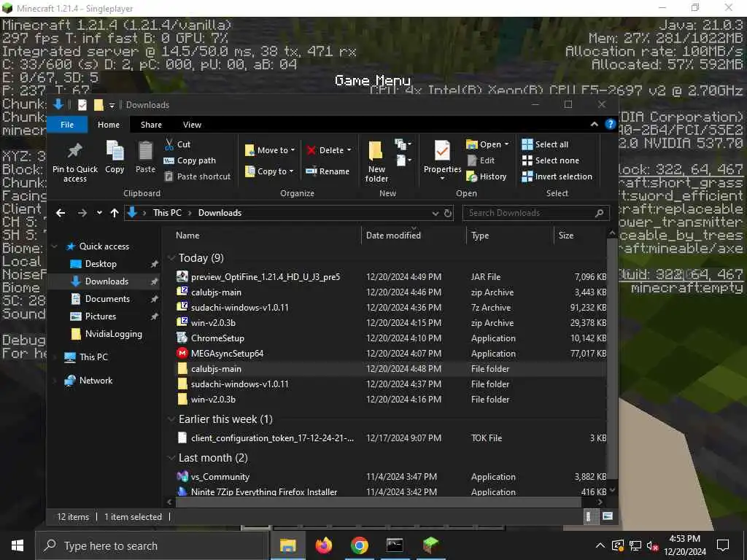Click Invert selection in ribbon
The width and height of the screenshot is (747, 560).
pos(557,176)
